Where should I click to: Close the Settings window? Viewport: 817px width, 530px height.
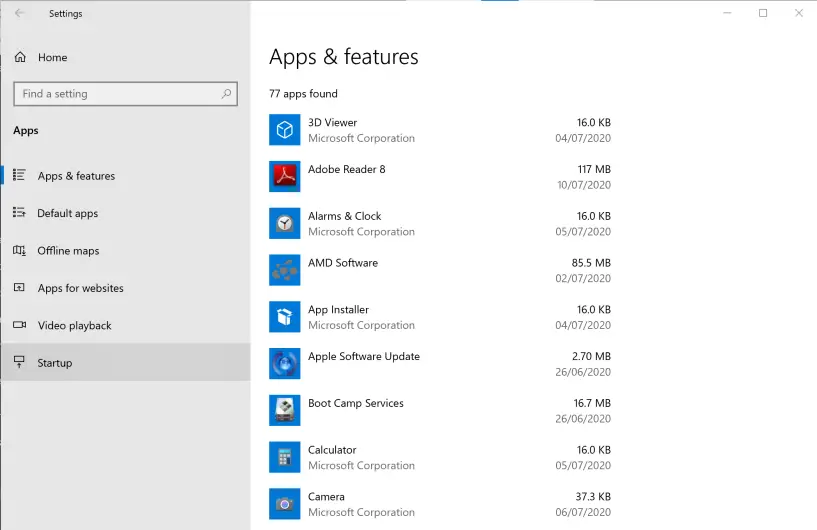point(799,13)
